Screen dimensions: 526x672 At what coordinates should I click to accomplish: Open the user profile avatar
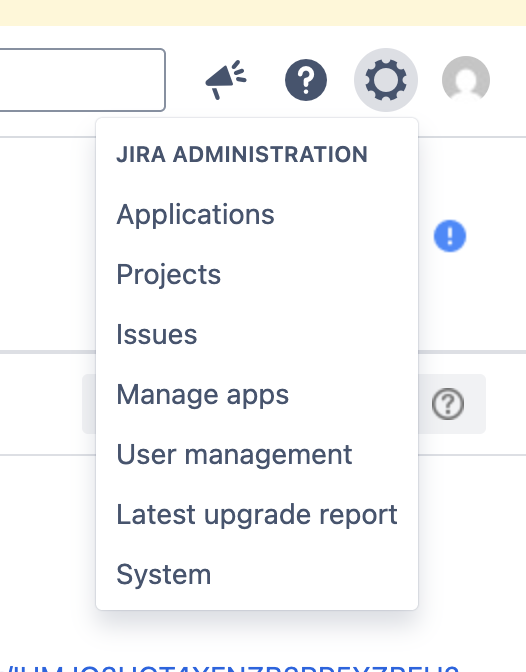click(x=466, y=80)
